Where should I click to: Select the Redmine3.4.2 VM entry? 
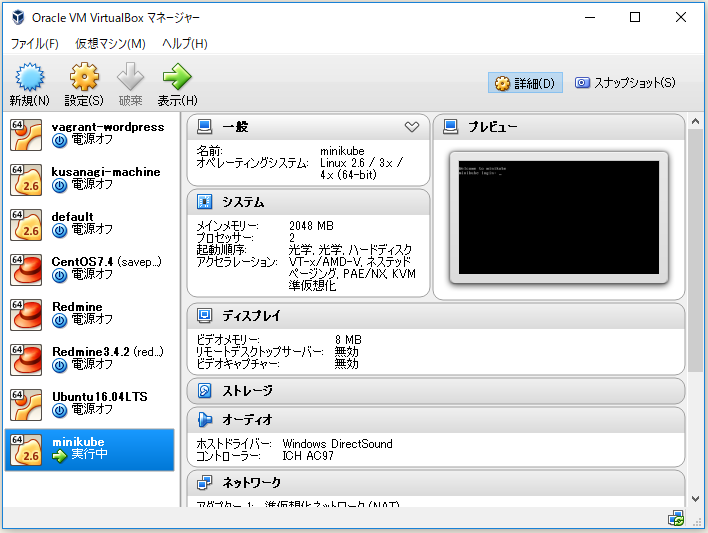(89, 360)
